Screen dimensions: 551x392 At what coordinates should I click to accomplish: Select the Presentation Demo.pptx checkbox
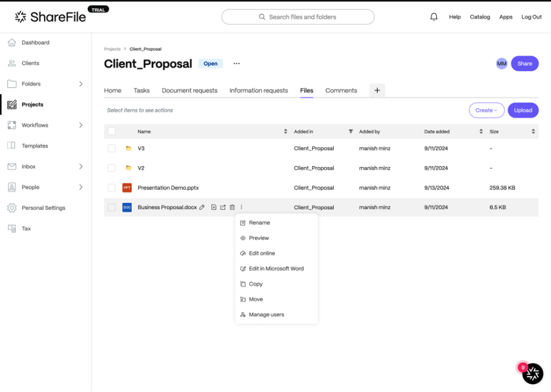[x=112, y=188]
